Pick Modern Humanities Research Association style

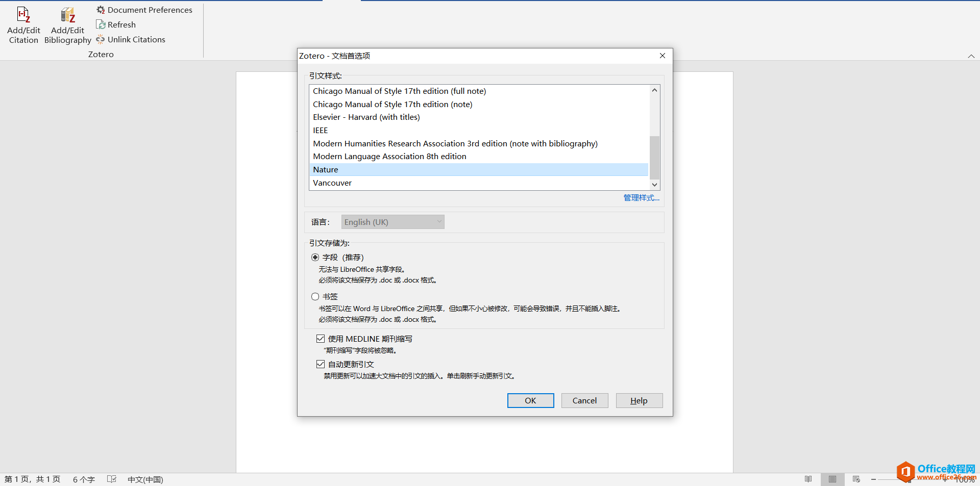coord(479,143)
